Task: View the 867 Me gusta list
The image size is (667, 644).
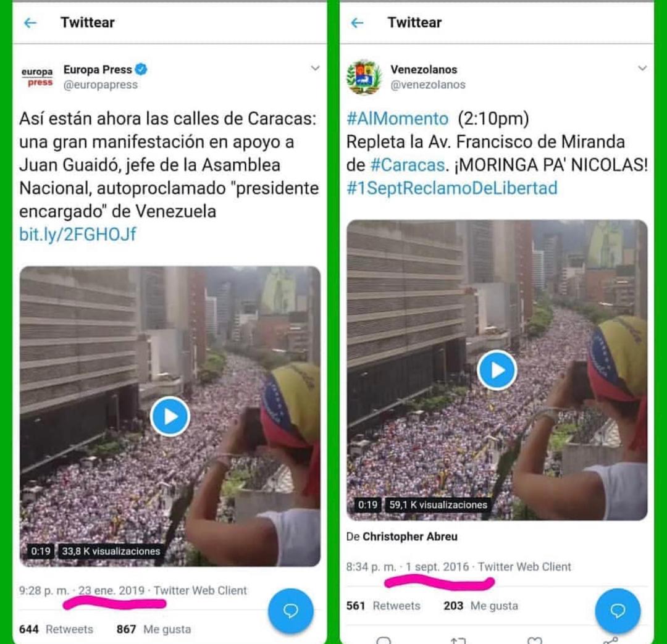Action: point(154,629)
